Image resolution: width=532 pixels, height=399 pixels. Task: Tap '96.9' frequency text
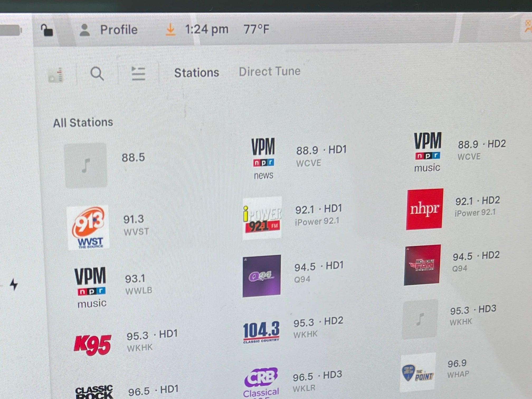click(x=457, y=364)
